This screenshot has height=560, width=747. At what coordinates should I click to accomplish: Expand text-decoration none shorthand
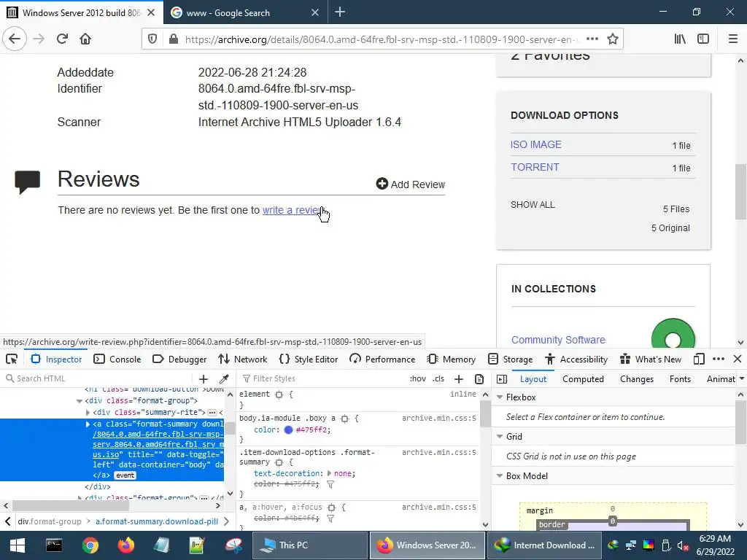point(329,473)
